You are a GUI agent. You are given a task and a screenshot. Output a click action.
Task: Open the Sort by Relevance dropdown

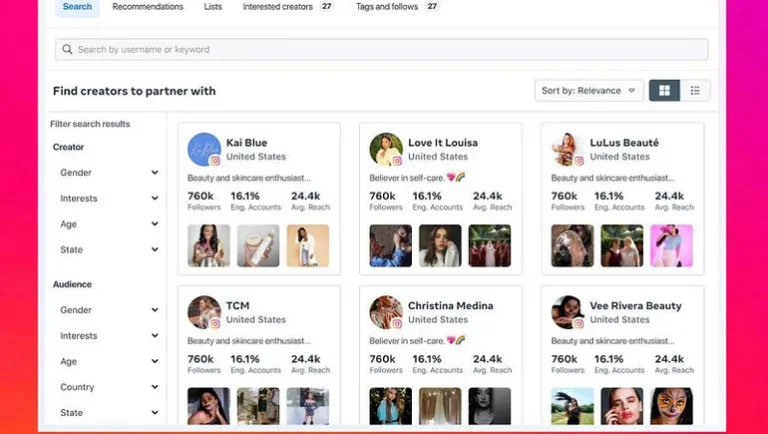tap(588, 91)
